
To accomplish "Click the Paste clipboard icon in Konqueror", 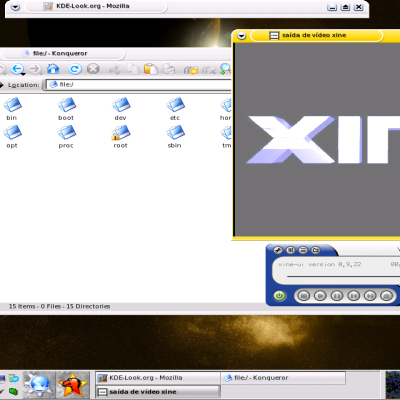I will (151, 69).
